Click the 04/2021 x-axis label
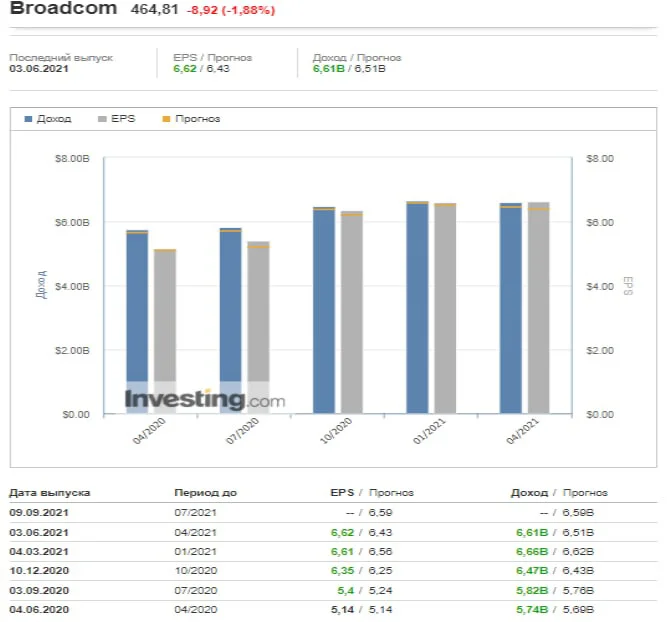Screen dimensions: 667x622 (522, 431)
